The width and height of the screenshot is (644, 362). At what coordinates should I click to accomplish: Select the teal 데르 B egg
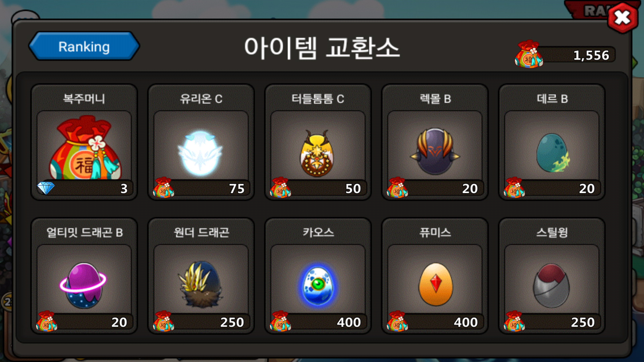(x=552, y=153)
